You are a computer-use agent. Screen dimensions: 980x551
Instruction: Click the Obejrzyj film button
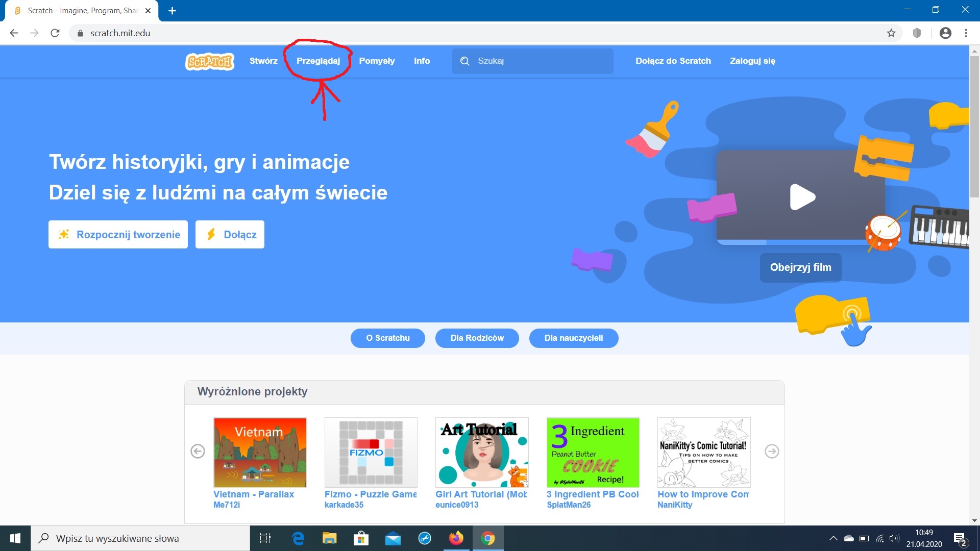(x=800, y=267)
